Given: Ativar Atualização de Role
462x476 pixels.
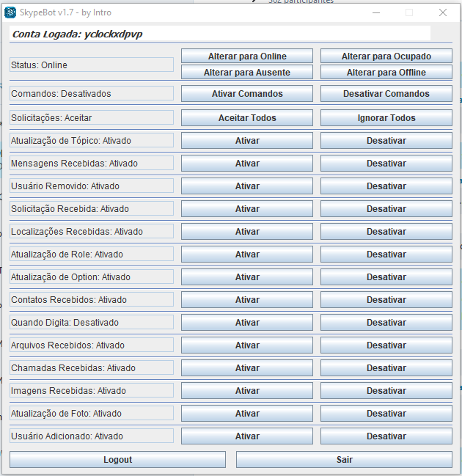Looking at the screenshot, I should coord(247,255).
